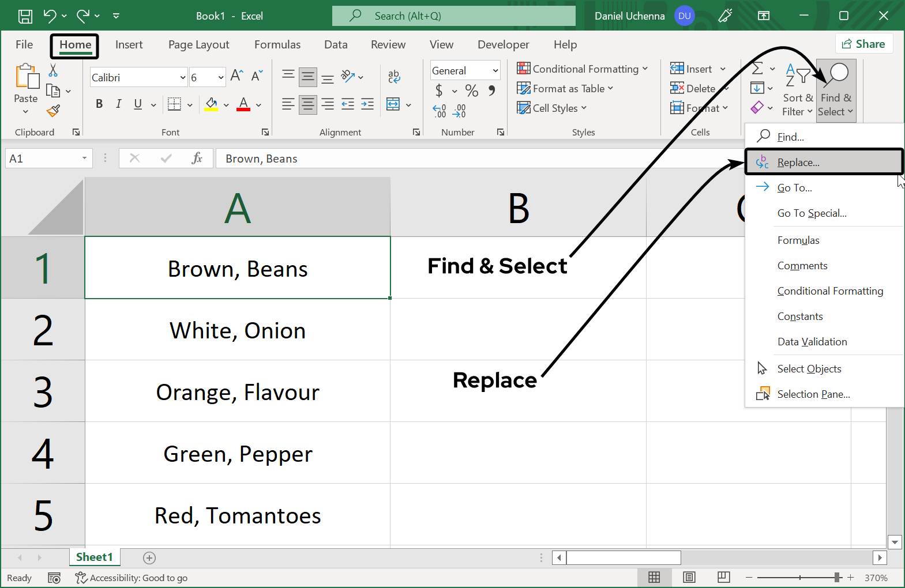Expand the Conditional Formatting dropdown in Styles
Screen dimensions: 905x588
pos(583,69)
